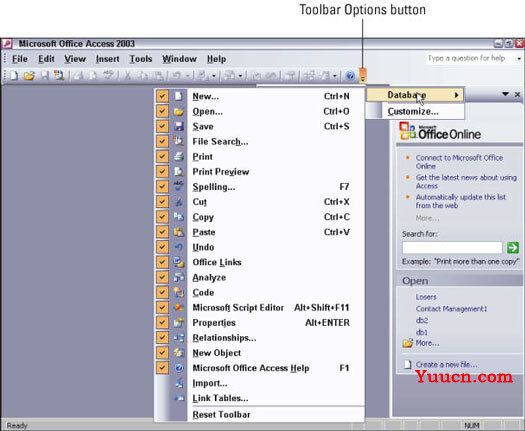Open the task pane dropdown arrow

click(x=505, y=94)
